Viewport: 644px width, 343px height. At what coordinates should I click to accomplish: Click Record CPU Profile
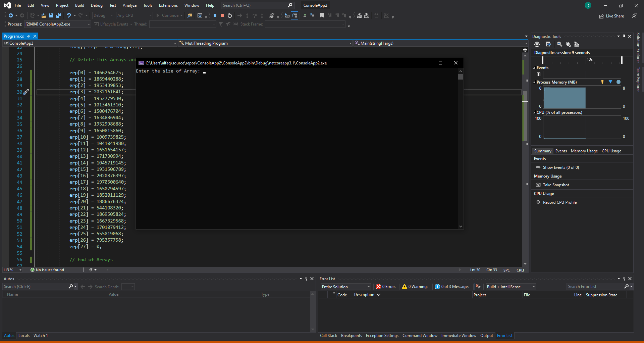[x=559, y=202]
